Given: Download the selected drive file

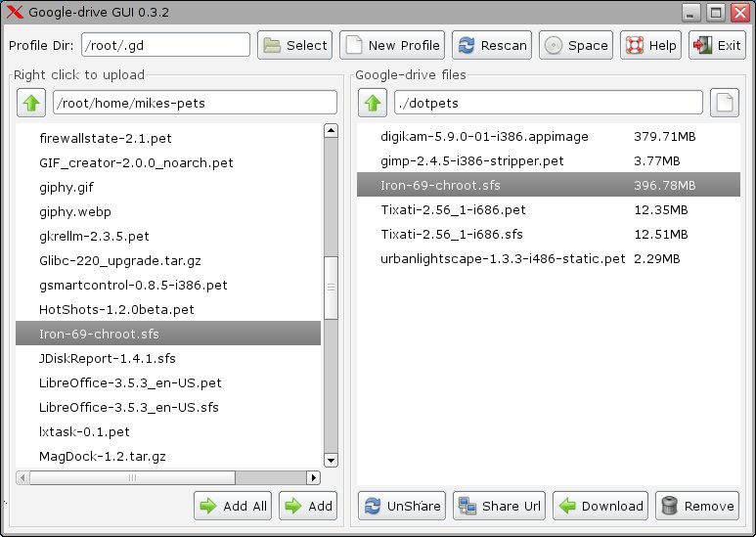Looking at the screenshot, I should pos(600,506).
